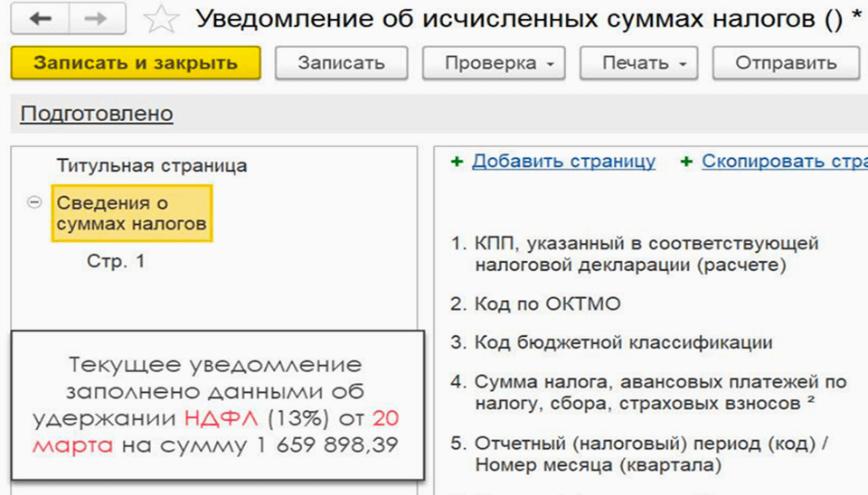Select the Отчетный (налоговый) период row

click(649, 454)
